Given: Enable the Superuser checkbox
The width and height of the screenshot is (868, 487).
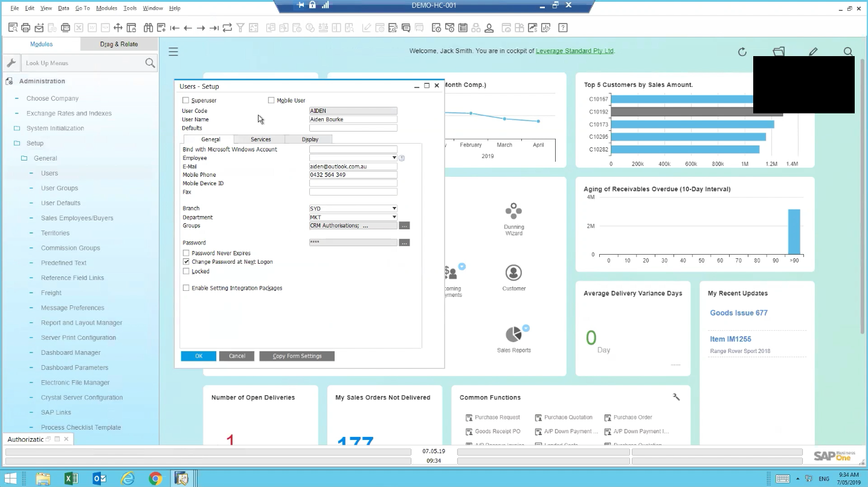Looking at the screenshot, I should pyautogui.click(x=186, y=101).
